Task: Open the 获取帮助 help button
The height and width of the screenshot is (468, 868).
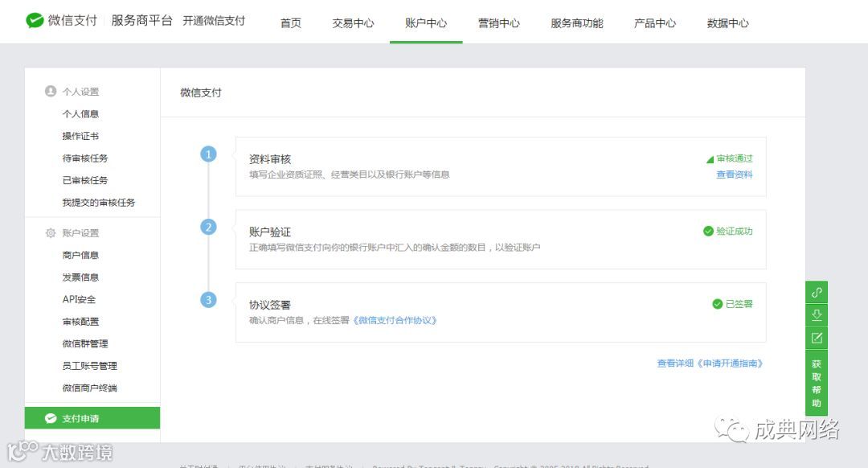Action: click(x=817, y=383)
